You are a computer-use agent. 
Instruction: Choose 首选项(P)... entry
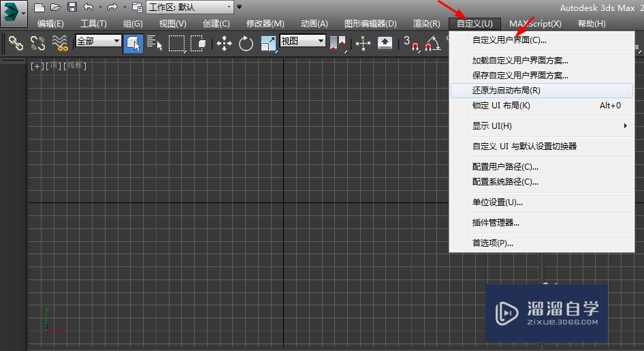coord(542,243)
